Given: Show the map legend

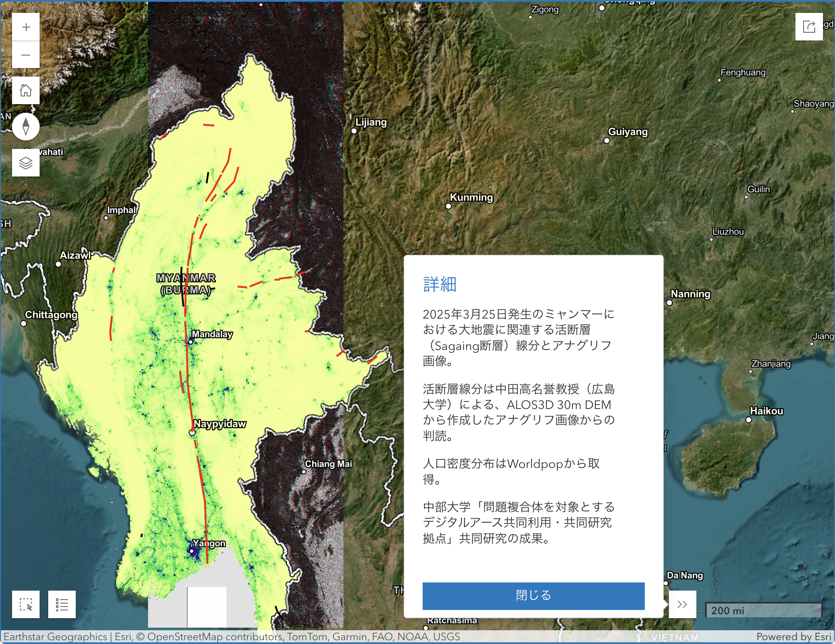Looking at the screenshot, I should pos(62,604).
